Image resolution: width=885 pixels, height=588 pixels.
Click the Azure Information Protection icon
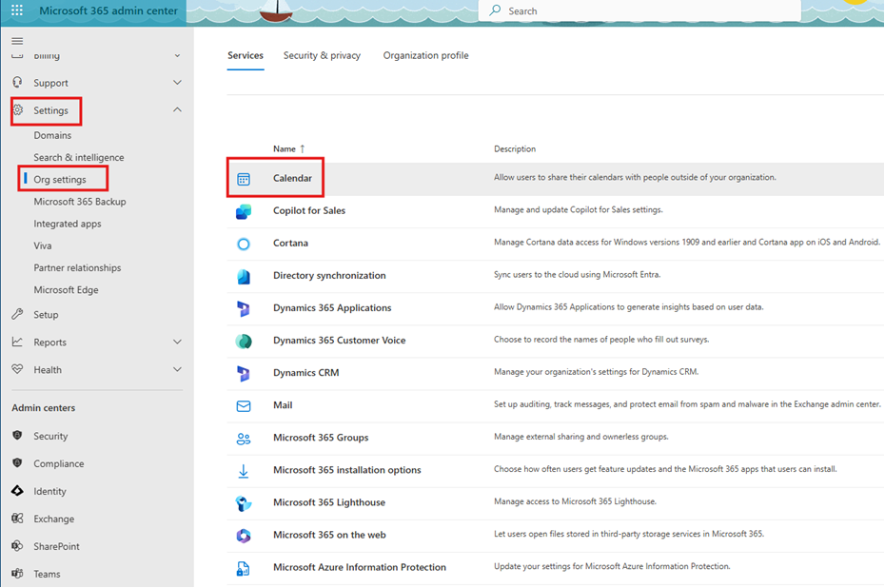pos(244,568)
